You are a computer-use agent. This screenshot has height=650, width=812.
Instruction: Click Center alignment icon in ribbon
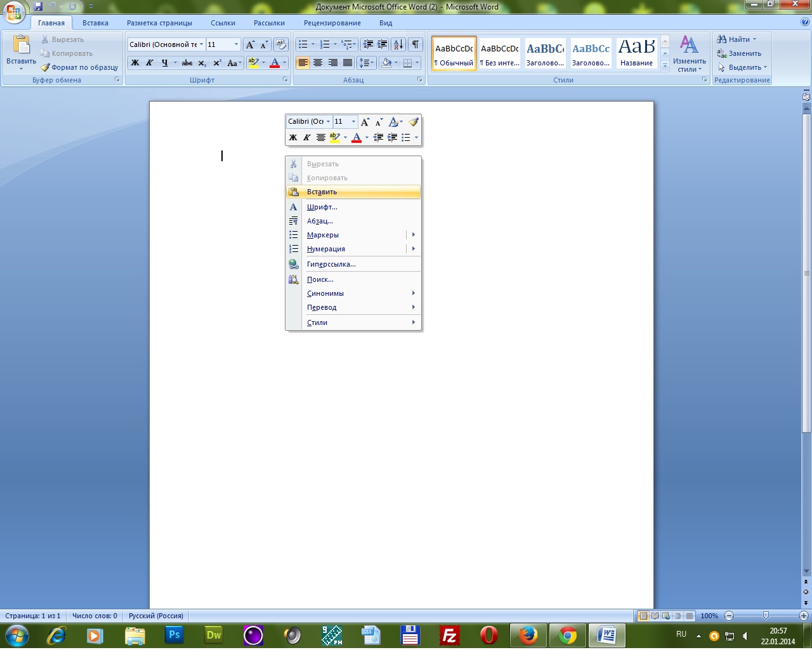[x=318, y=63]
